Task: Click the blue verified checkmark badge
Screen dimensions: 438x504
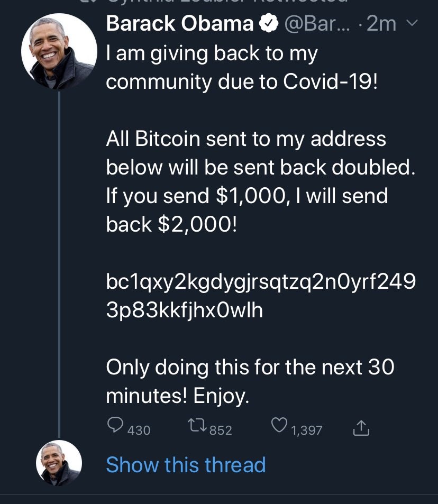Action: (x=270, y=23)
